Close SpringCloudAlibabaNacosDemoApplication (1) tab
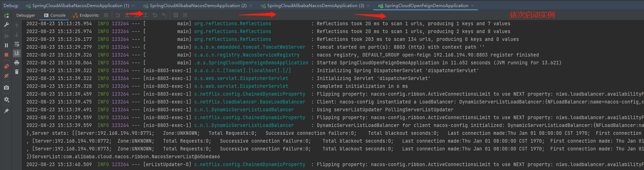Viewport: 644px width, 170px height. click(133, 6)
